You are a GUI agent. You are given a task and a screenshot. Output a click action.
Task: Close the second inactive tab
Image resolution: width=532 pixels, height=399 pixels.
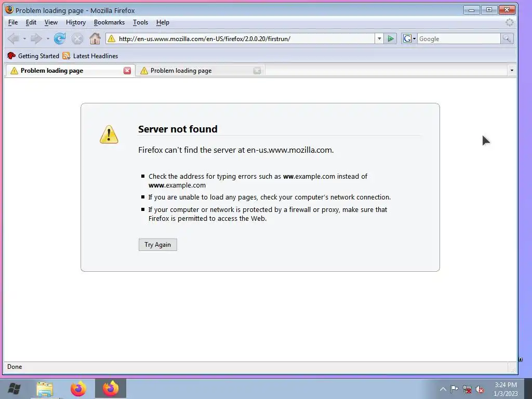click(x=257, y=71)
